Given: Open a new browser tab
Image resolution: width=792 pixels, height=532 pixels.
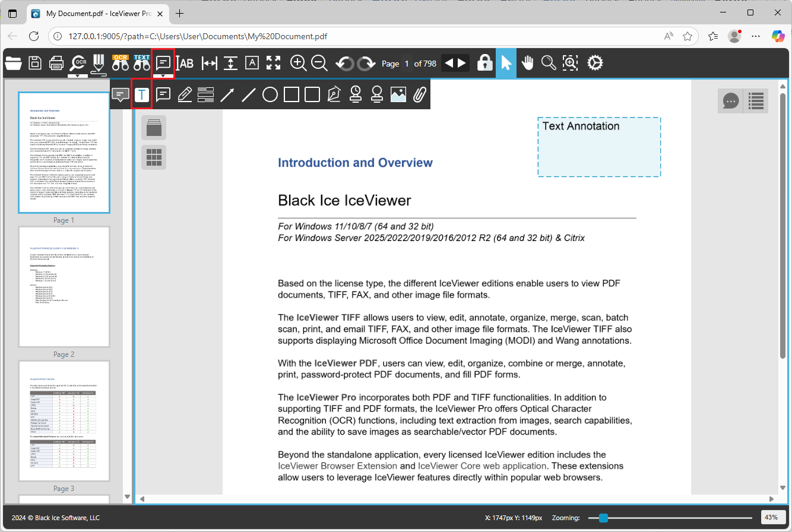Looking at the screenshot, I should [x=179, y=13].
